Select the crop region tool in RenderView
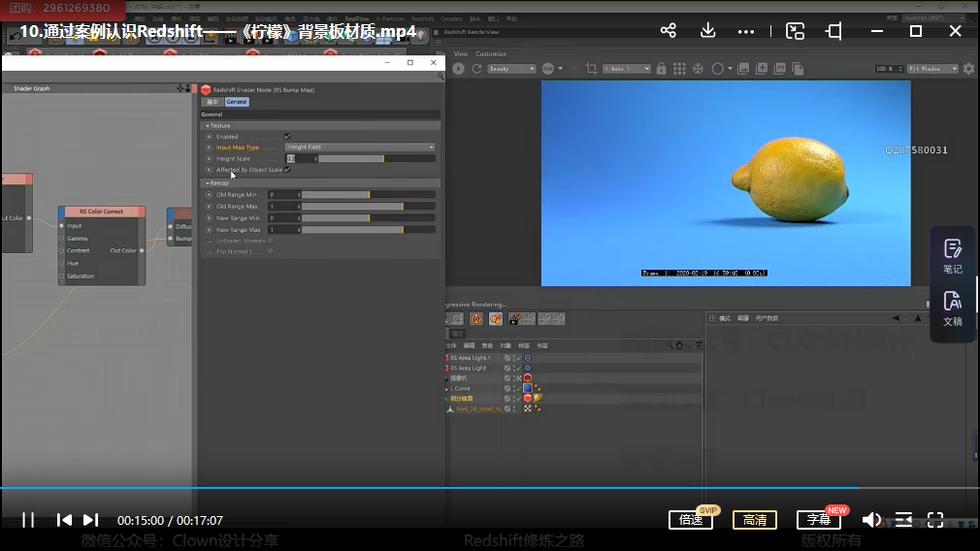Screen dimensions: 980x551 [591, 69]
